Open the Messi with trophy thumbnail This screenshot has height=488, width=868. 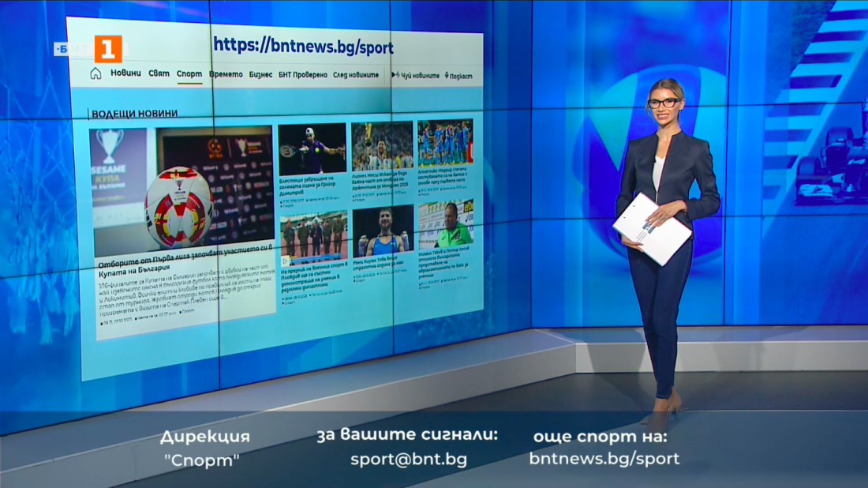point(382,146)
